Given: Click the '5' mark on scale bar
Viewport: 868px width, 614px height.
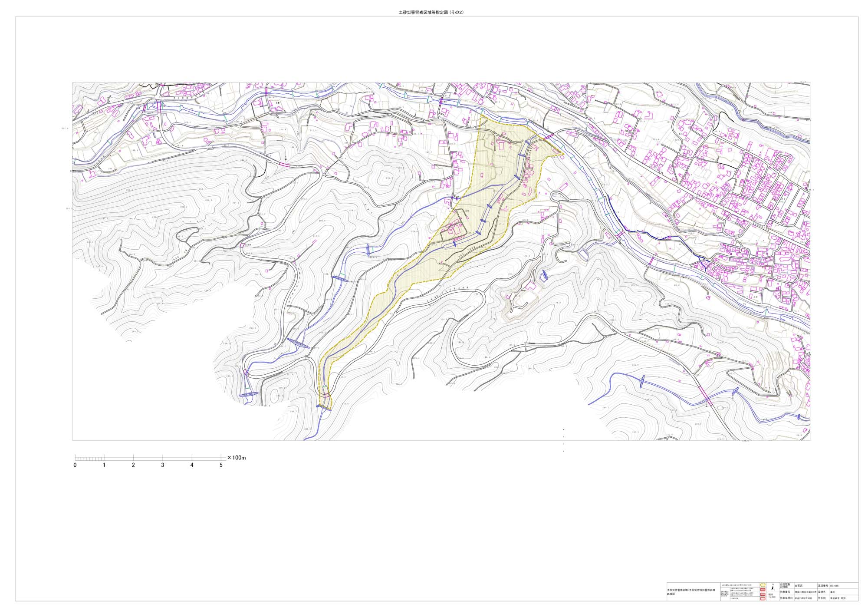Looking at the screenshot, I should (221, 465).
